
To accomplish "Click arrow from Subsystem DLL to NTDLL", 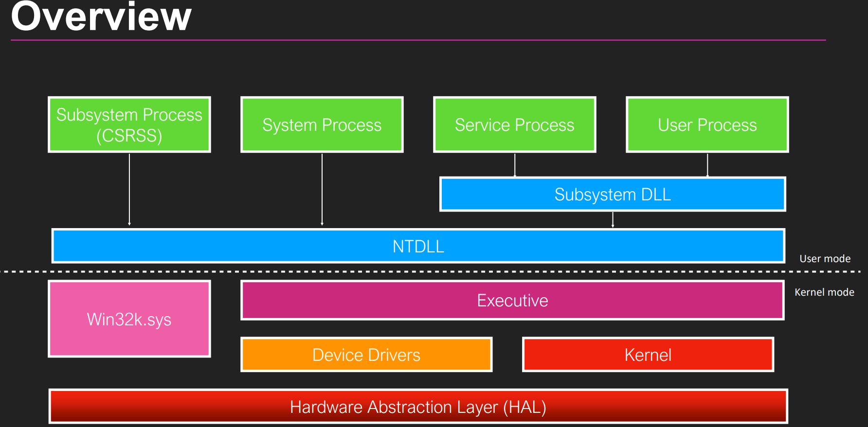I will pyautogui.click(x=613, y=220).
